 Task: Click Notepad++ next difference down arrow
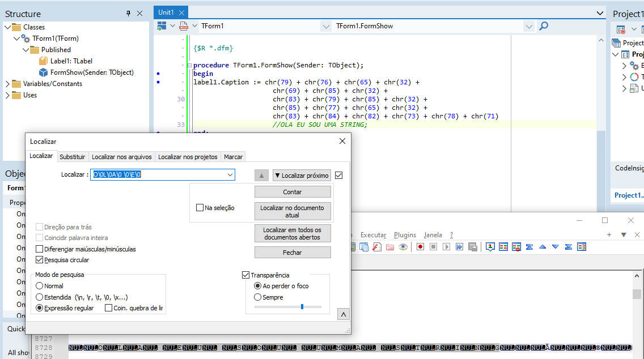(x=556, y=246)
